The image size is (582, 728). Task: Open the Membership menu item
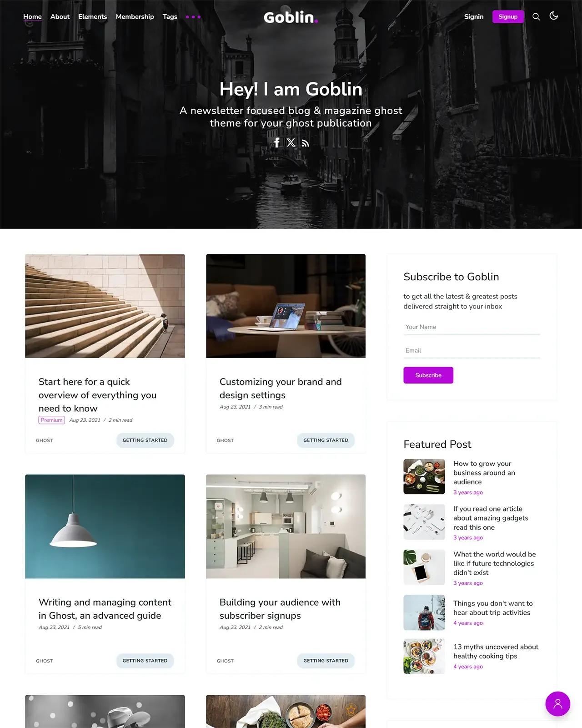point(135,17)
